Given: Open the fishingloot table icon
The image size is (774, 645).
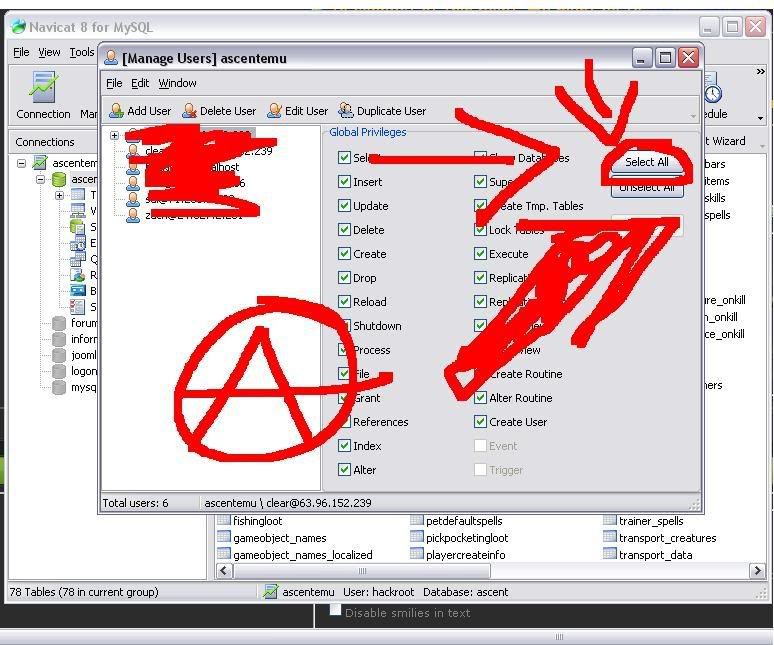Looking at the screenshot, I should point(224,521).
